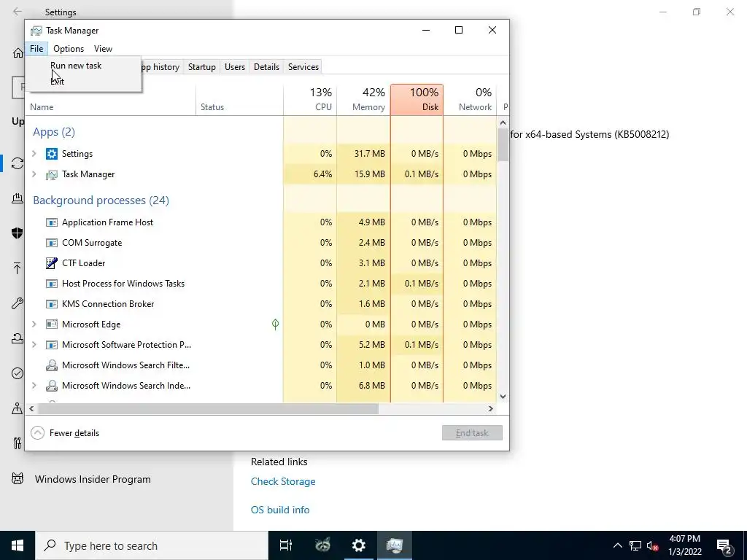The width and height of the screenshot is (747, 560).
Task: Sort processes by Memory column header
Action: pos(363,99)
